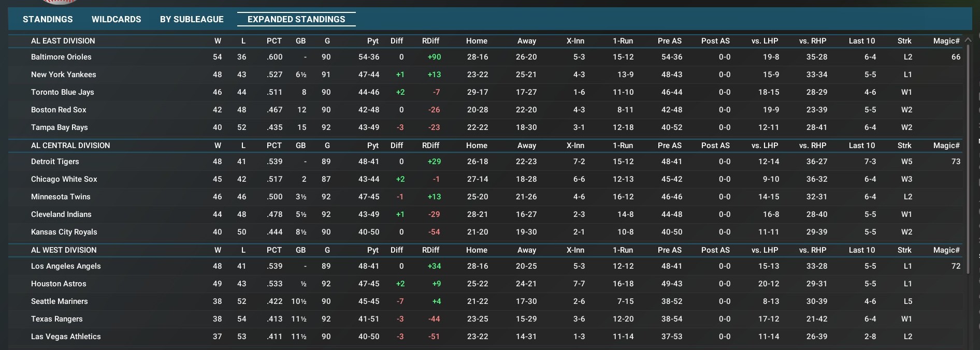Sort AL East by the PCT column

[x=274, y=41]
